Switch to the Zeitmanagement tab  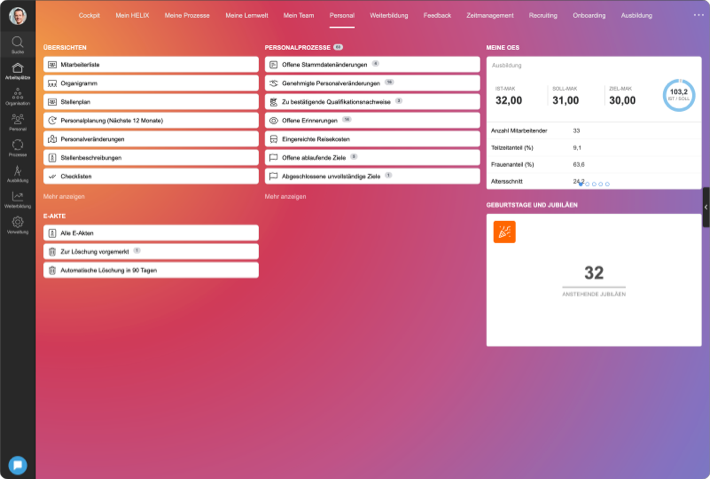490,16
